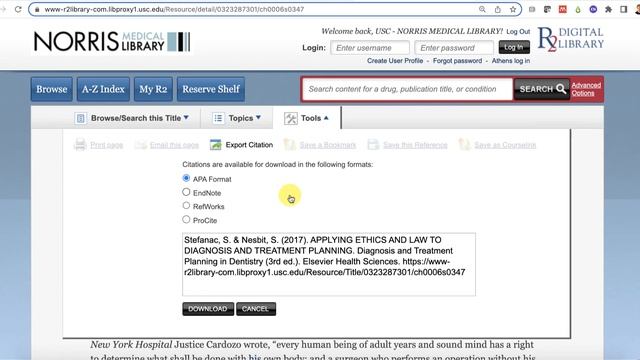Click the Athens log in link

[511, 61]
